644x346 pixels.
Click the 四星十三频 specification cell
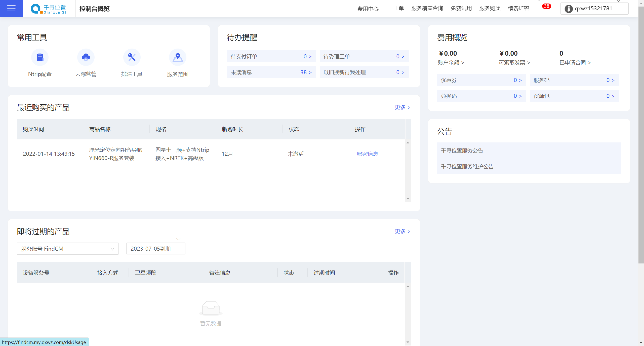[x=182, y=154]
